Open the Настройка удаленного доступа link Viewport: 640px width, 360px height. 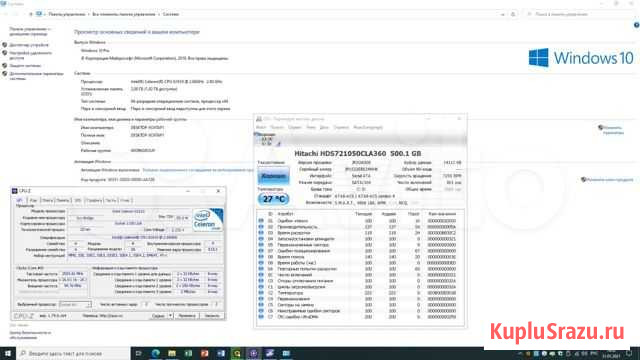[x=31, y=56]
